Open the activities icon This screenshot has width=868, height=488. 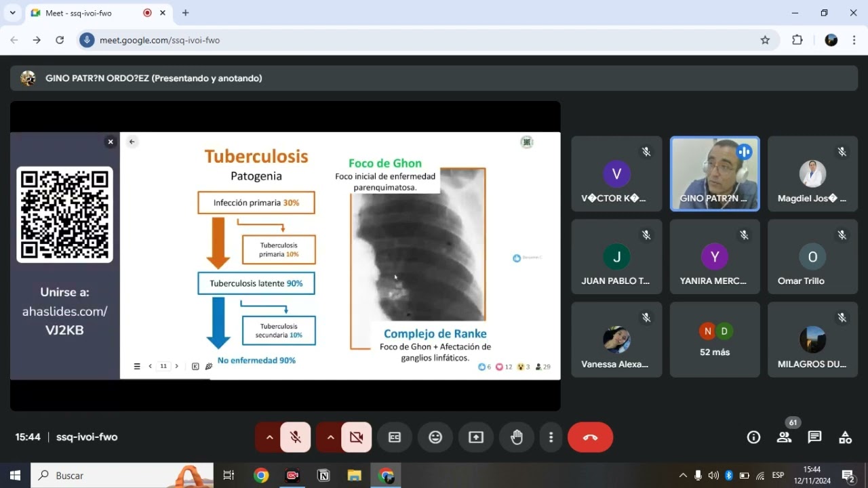click(845, 437)
